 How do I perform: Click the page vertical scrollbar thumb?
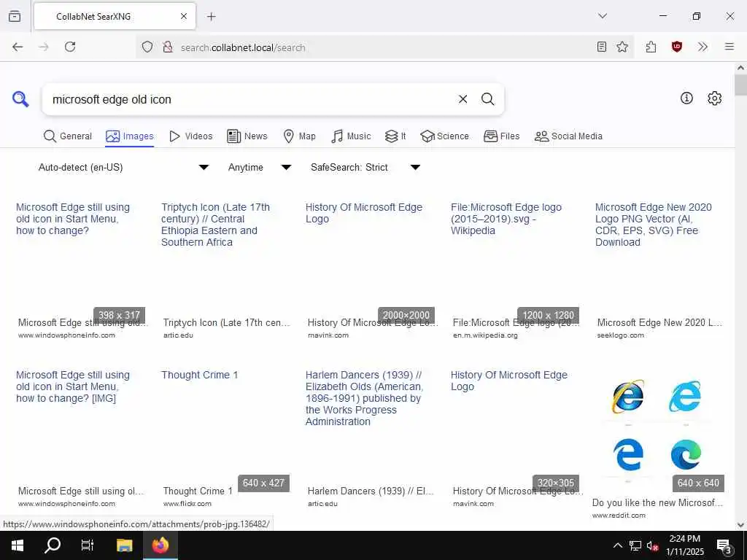pos(741,85)
